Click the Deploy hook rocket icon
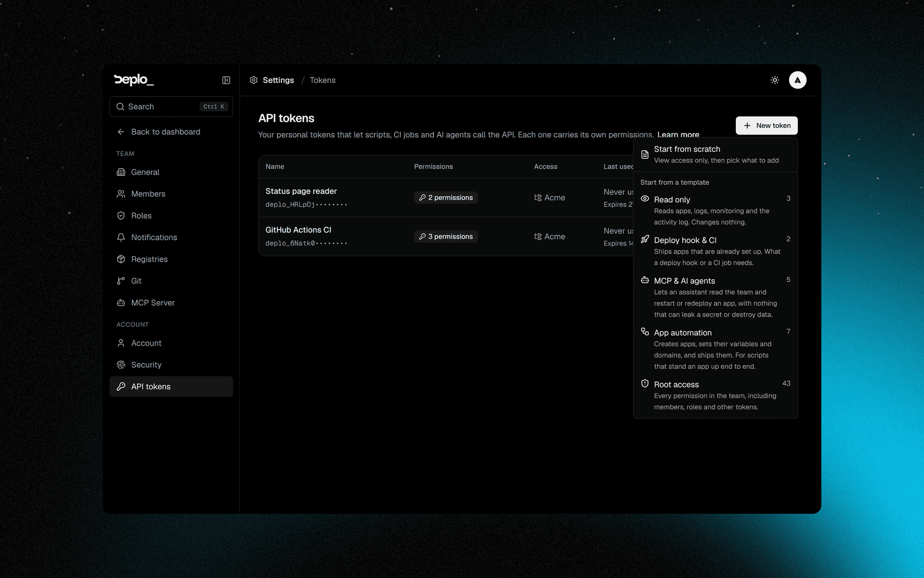Image resolution: width=924 pixels, height=578 pixels. tap(645, 239)
